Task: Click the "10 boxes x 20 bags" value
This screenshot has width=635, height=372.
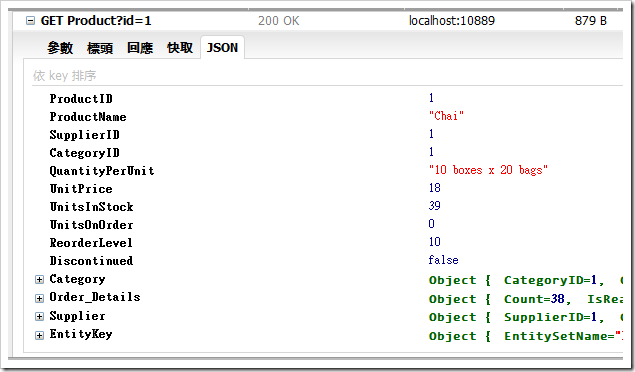Action: (488, 170)
